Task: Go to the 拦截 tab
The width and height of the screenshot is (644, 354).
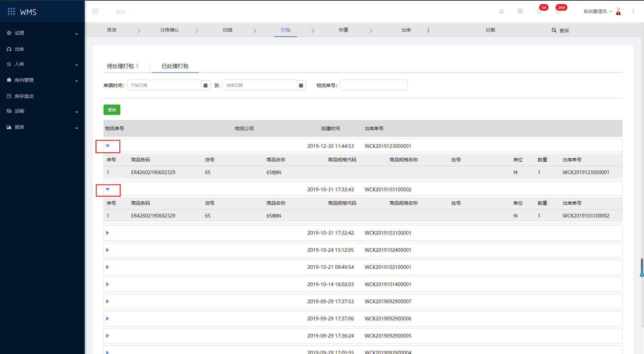Action: 490,30
